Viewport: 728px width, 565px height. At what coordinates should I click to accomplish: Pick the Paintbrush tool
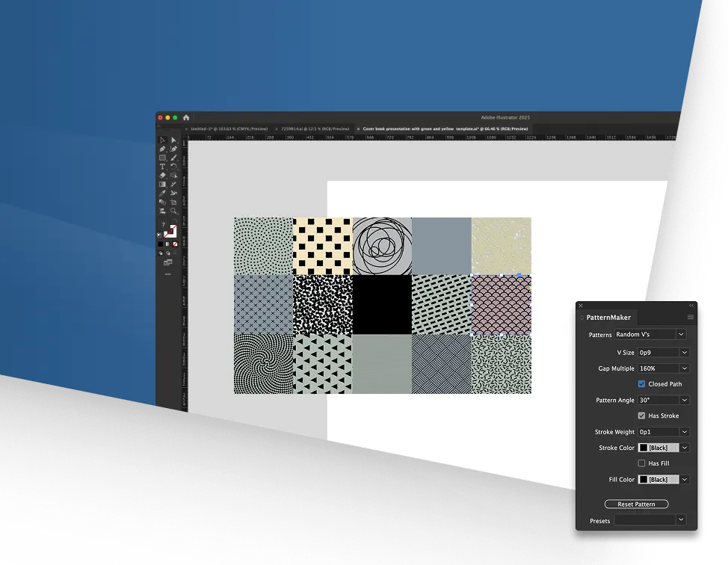(x=173, y=158)
